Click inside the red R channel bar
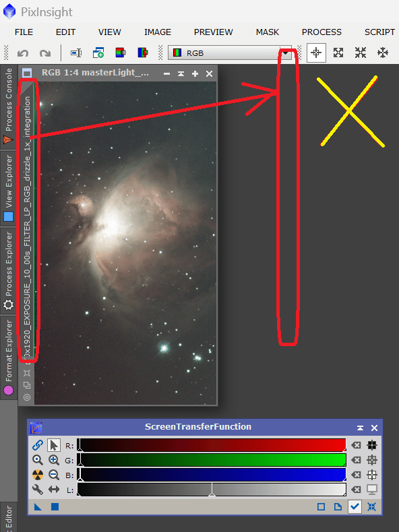This screenshot has height=532, width=399. (x=212, y=445)
